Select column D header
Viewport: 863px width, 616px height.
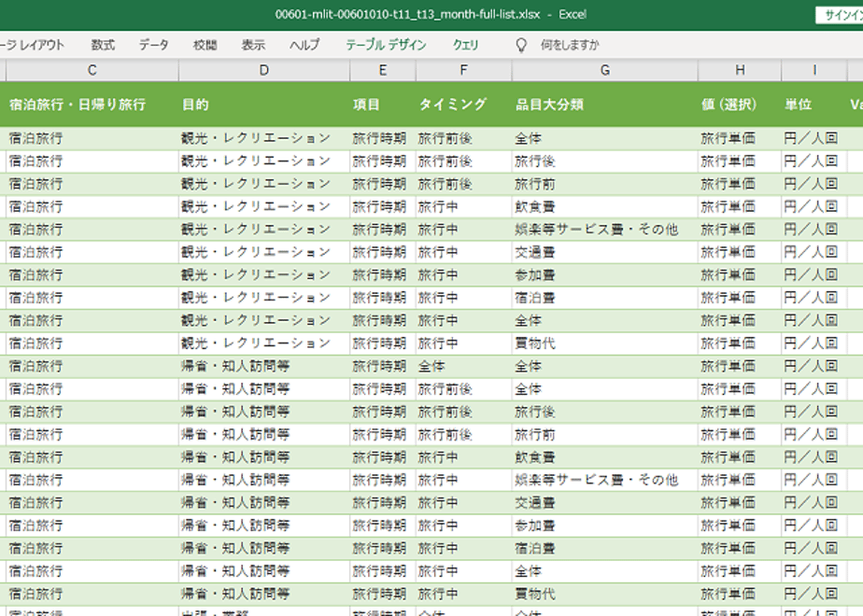pos(264,70)
